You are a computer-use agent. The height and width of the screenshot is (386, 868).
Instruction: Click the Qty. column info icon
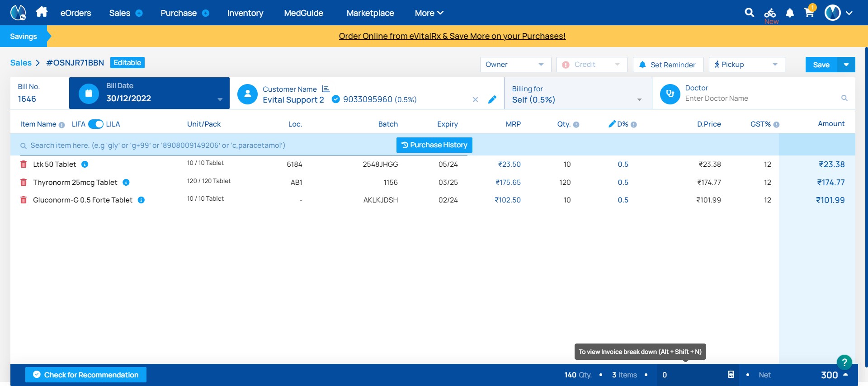[576, 125]
